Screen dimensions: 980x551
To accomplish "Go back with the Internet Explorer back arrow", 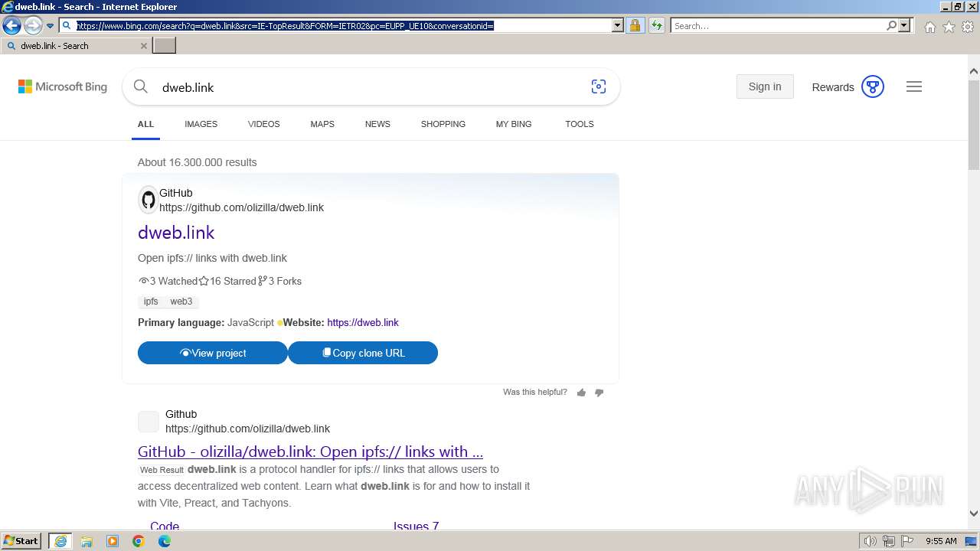I will [11, 26].
